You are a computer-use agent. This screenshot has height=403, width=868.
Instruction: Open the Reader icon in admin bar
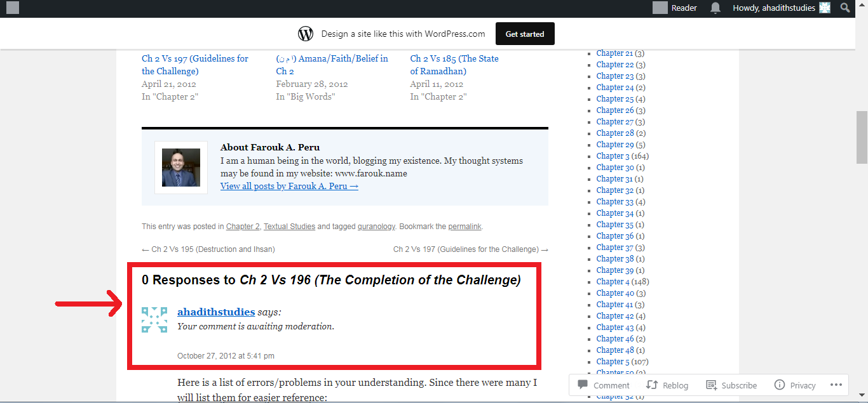tap(660, 8)
